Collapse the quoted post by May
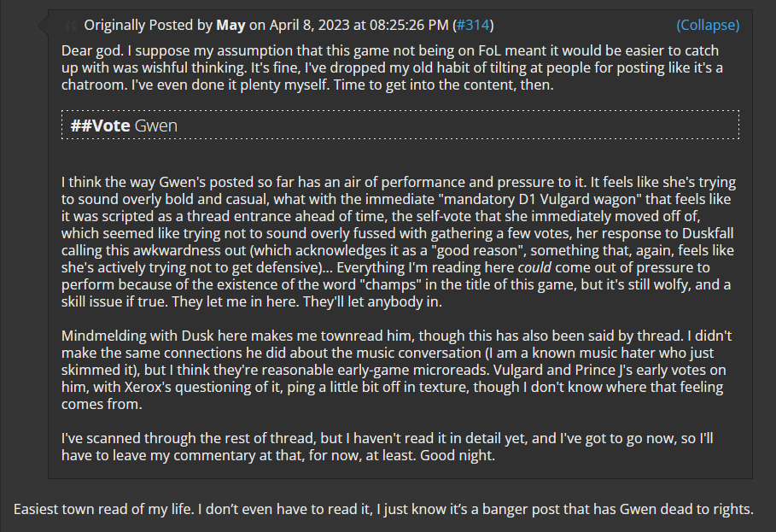Image resolution: width=776 pixels, height=532 pixels. [708, 25]
